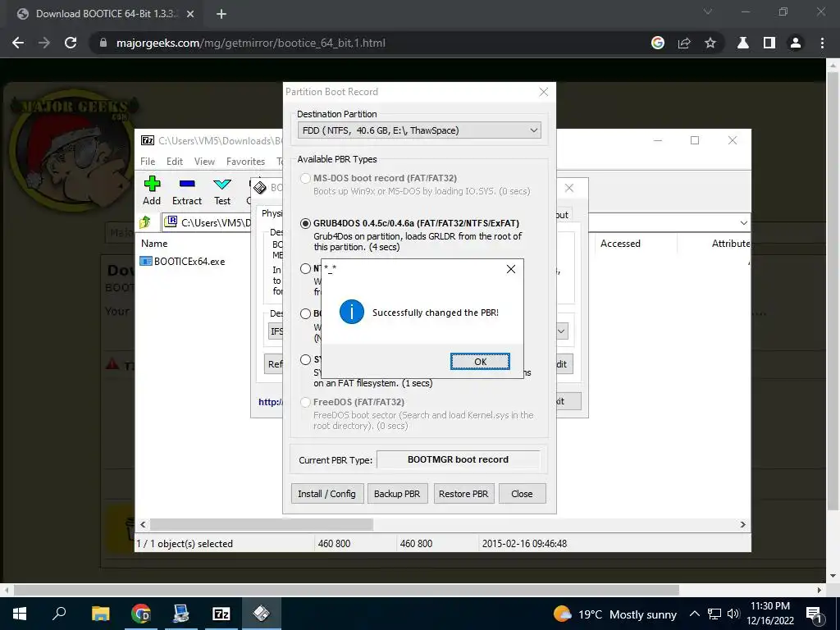Screen dimensions: 840x630
Task: Click Name column header in 7-Zip
Action: point(154,243)
